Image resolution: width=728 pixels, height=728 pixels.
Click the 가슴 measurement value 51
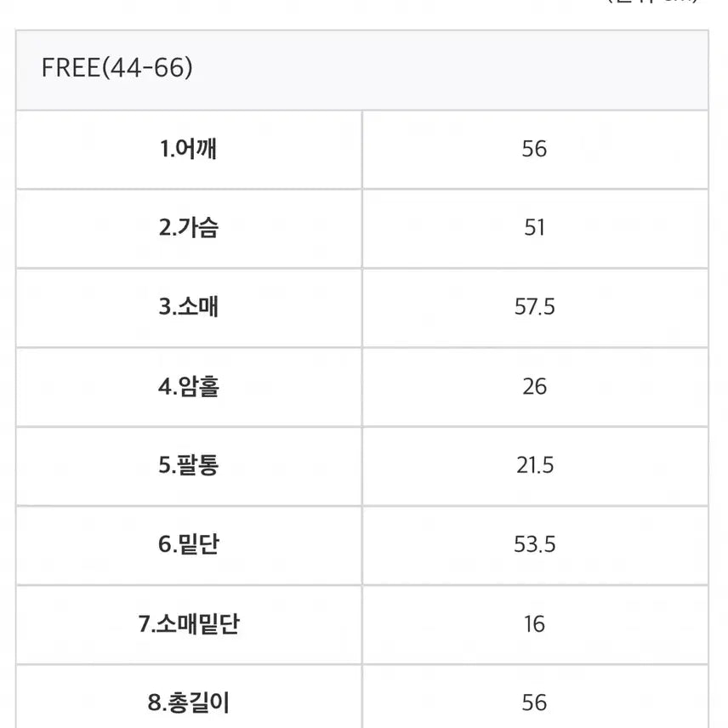pos(534,228)
